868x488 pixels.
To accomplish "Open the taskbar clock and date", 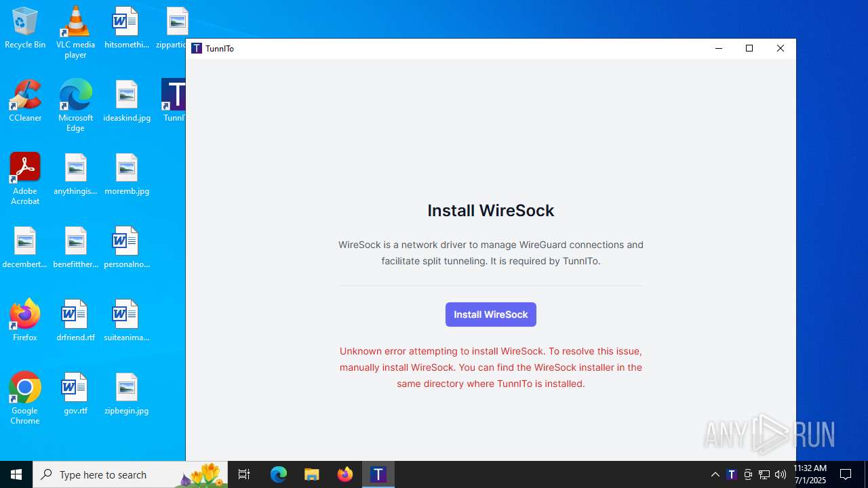I will pos(810,474).
